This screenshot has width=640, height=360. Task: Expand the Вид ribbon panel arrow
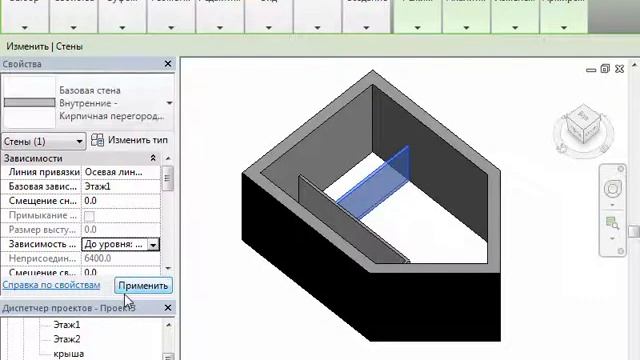pyautogui.click(x=269, y=28)
